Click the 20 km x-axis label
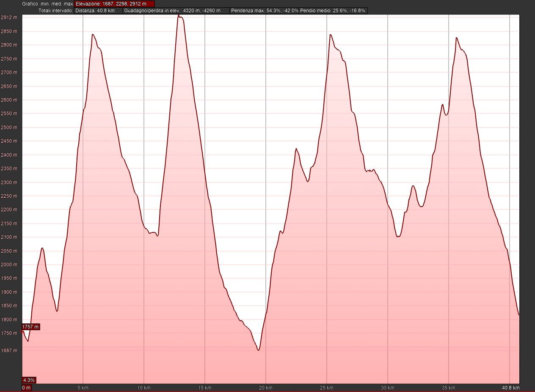 click(266, 388)
